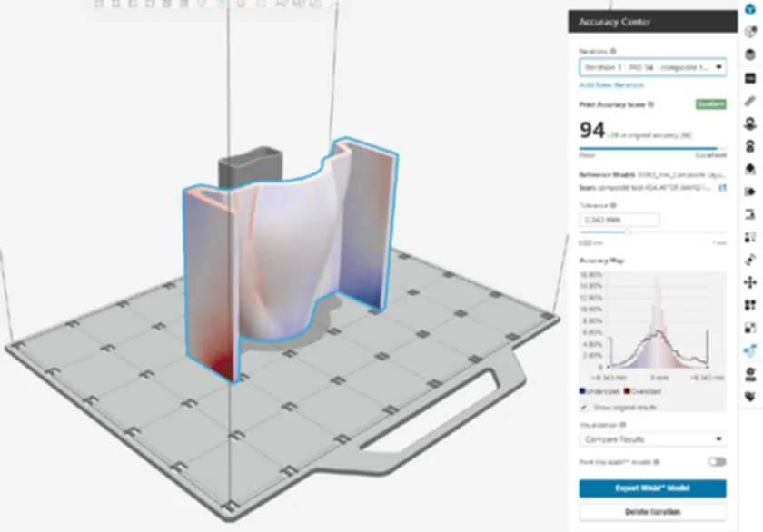
Task: Click the Delete Iteration button
Action: [652, 512]
